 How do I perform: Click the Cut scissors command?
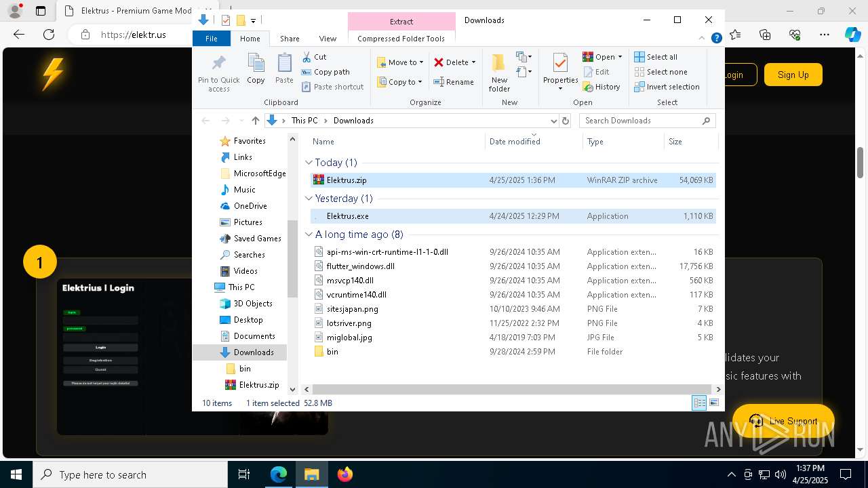tap(314, 57)
